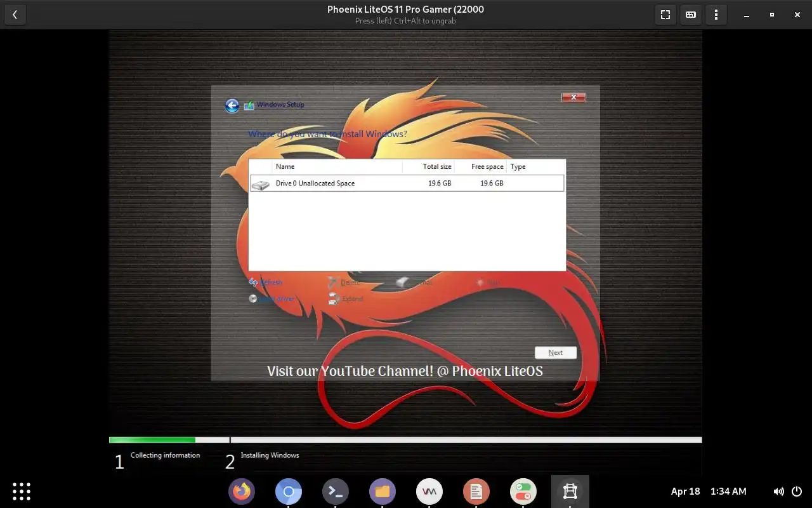Viewport: 812px width, 508px height.
Task: Open Terminal from the dock
Action: (x=336, y=491)
